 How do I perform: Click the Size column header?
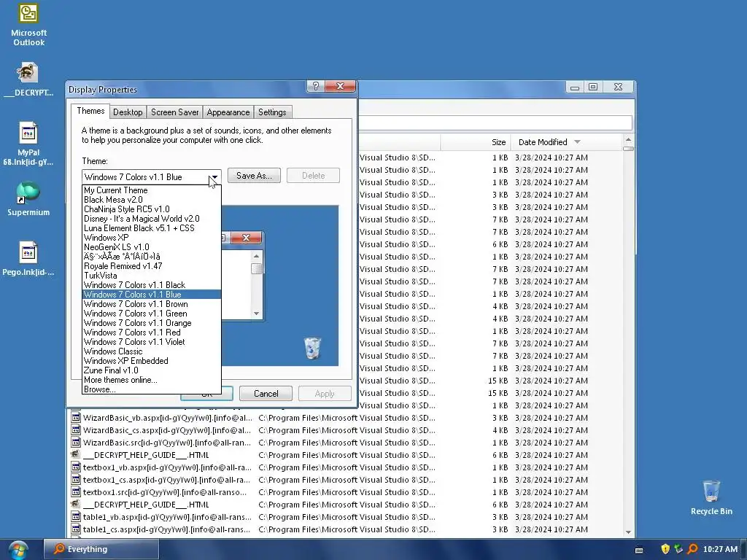(476, 142)
